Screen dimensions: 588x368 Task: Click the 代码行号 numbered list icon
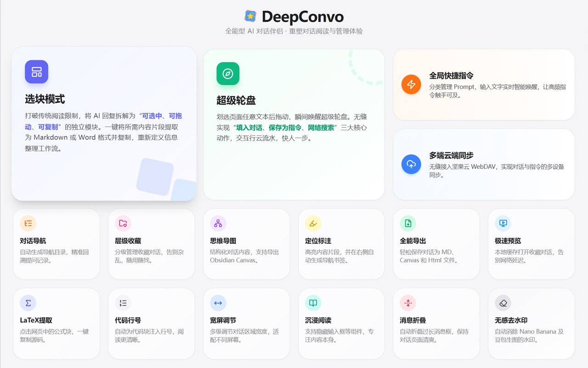[123, 303]
